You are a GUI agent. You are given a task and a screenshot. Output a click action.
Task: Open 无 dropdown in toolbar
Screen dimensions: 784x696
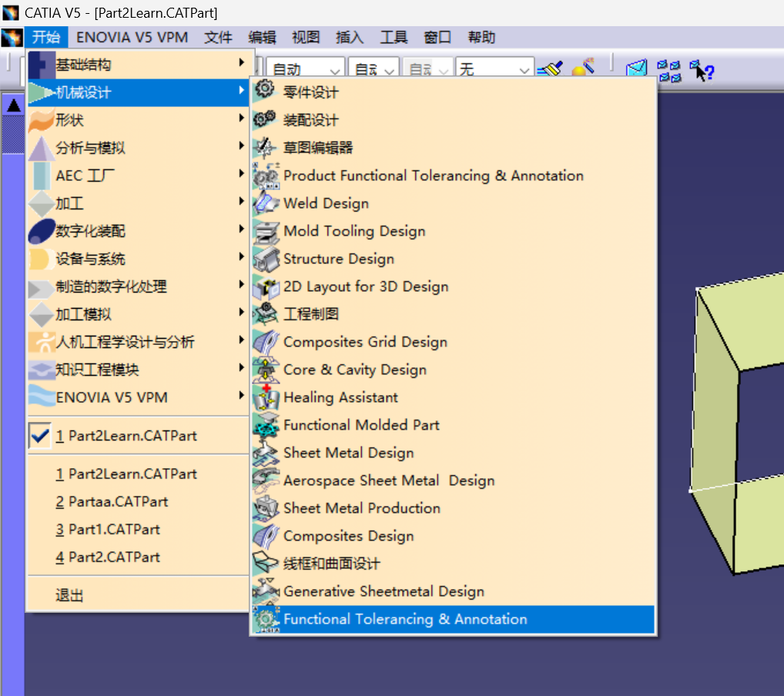[494, 69]
